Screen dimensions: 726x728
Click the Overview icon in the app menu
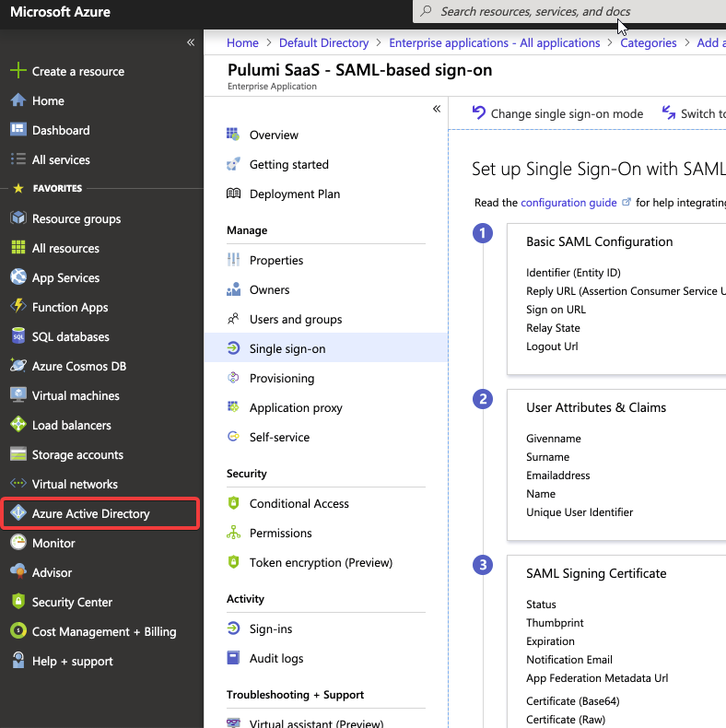(x=233, y=135)
